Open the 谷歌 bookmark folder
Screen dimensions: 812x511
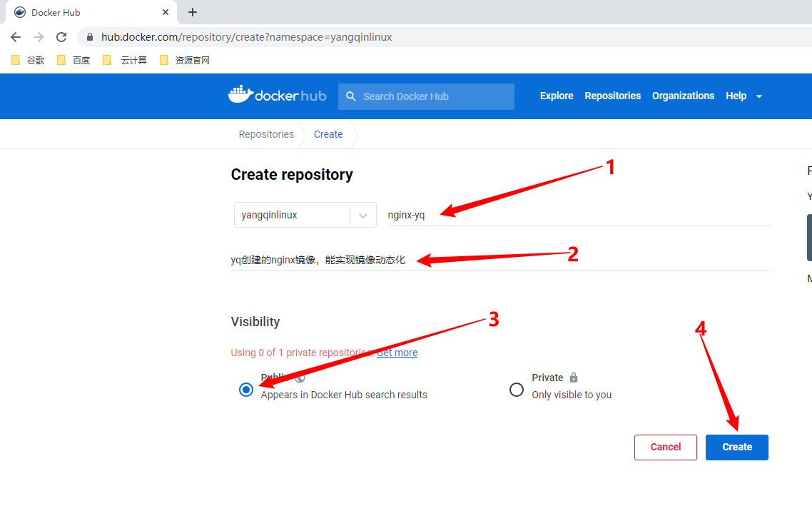pyautogui.click(x=29, y=61)
